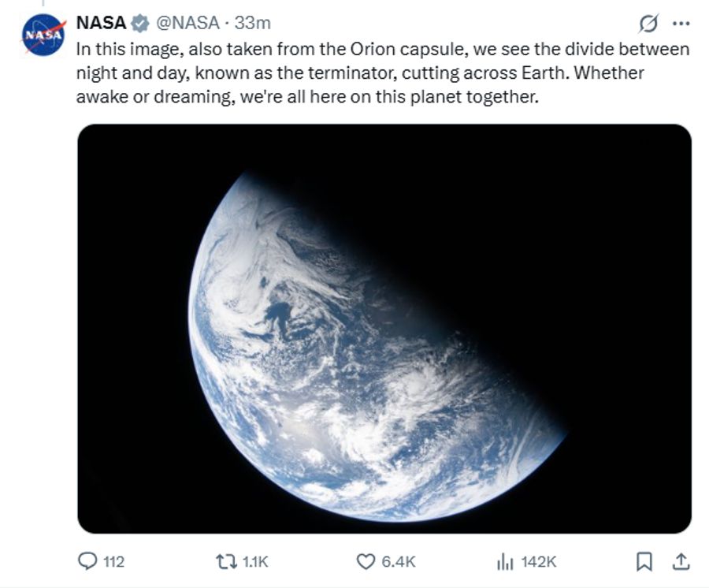Click the 1.1K reposts count
The image size is (709, 588).
(x=255, y=562)
